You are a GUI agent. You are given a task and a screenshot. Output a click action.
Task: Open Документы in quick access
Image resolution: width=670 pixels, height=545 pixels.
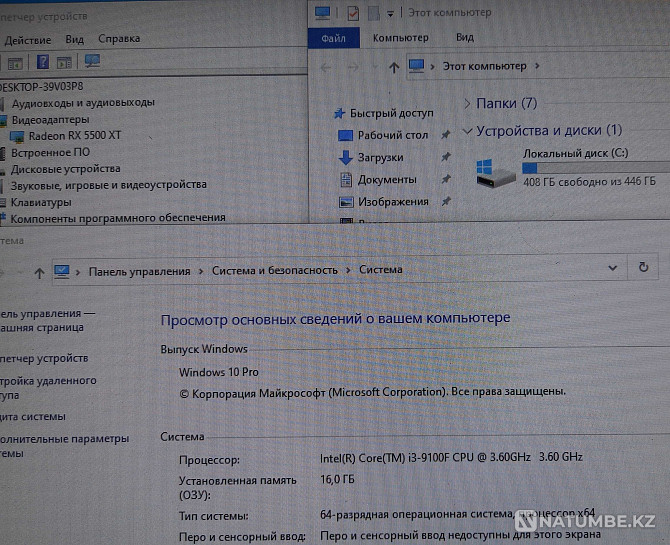tap(387, 180)
